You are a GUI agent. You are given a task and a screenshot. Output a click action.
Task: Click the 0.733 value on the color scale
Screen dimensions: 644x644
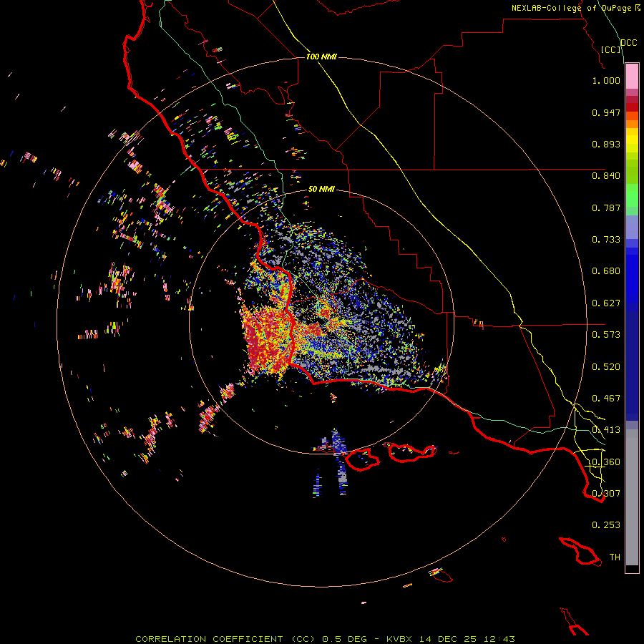(x=606, y=240)
